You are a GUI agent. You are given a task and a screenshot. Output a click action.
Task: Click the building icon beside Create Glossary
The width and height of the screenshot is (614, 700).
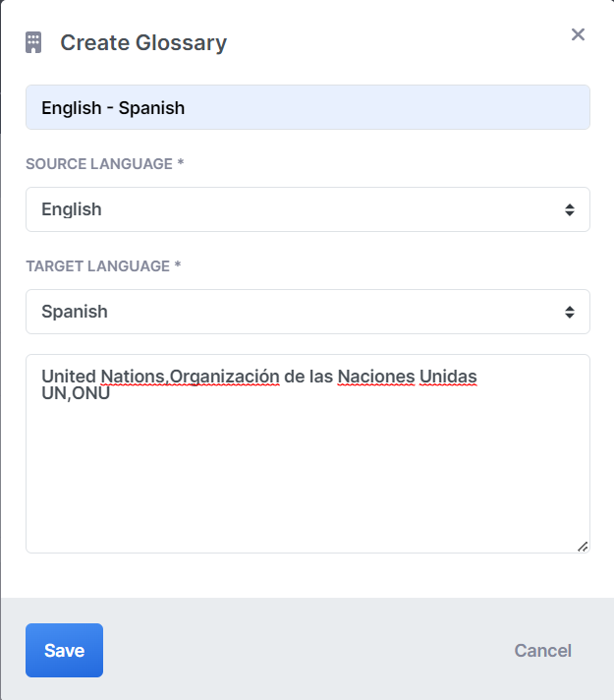[x=33, y=42]
